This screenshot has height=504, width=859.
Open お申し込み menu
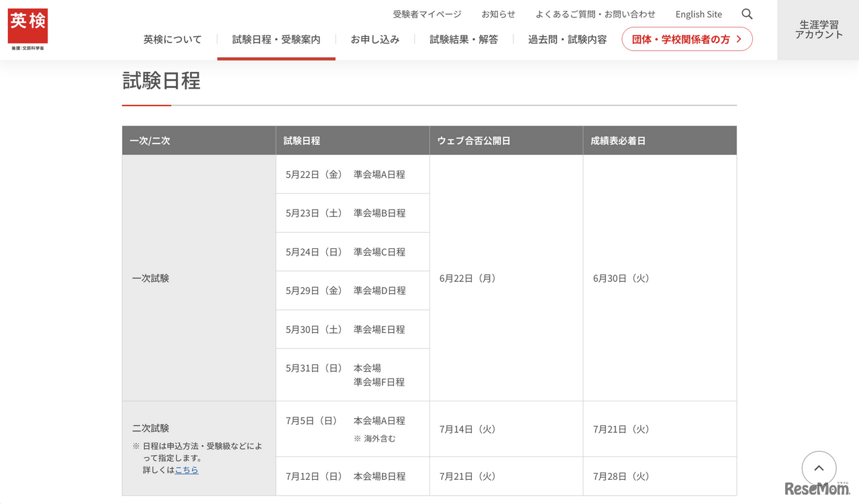pos(374,39)
